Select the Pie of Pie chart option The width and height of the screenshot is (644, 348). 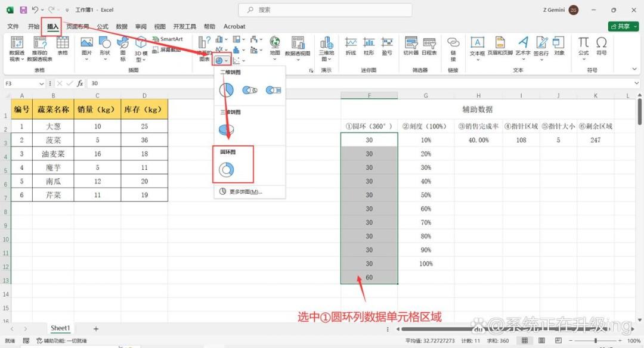[x=250, y=90]
